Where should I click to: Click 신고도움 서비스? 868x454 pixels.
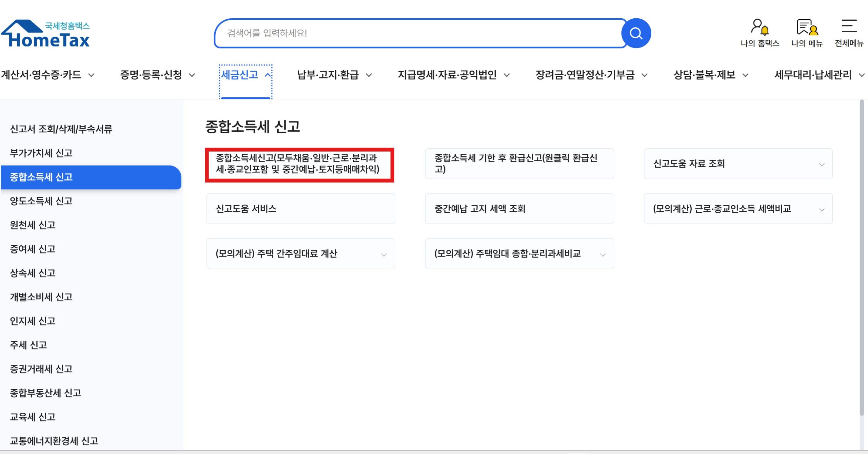301,209
